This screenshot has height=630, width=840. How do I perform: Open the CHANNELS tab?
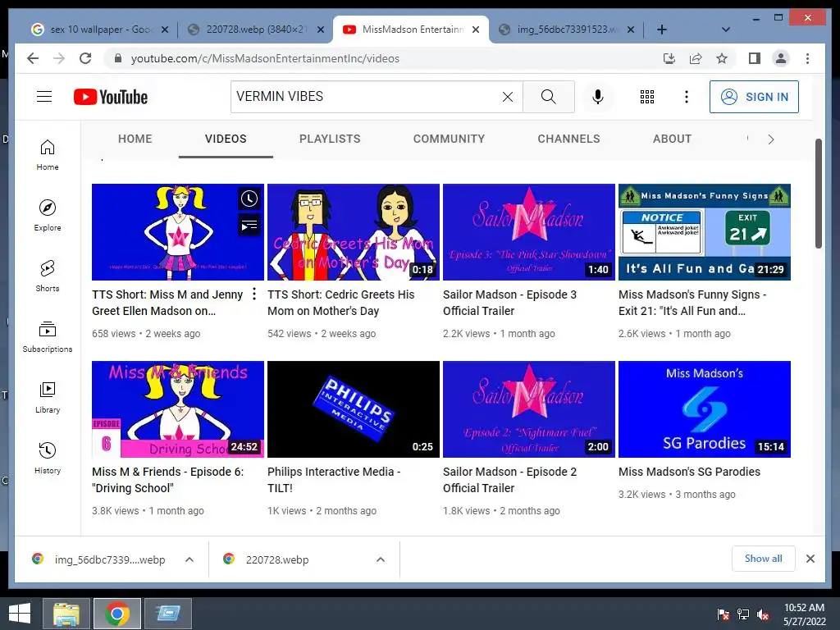tap(569, 139)
